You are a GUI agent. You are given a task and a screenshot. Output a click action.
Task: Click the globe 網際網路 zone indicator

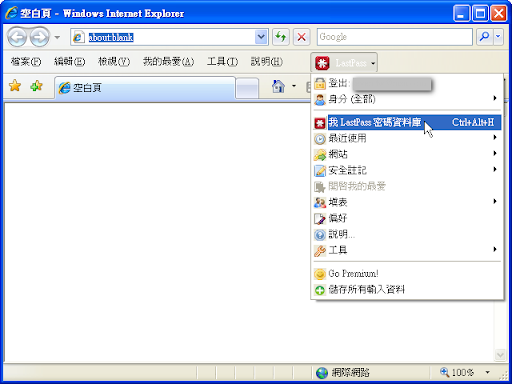click(x=343, y=372)
